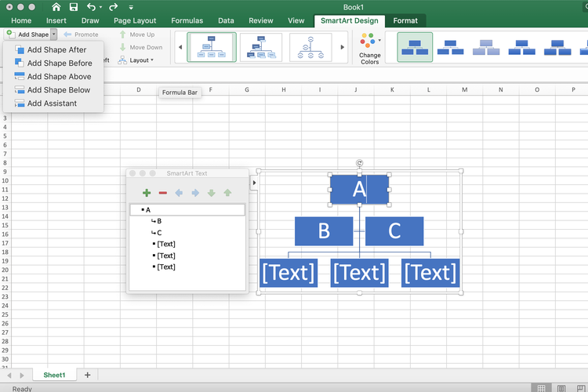Add a new sheet with plus button

click(x=87, y=375)
